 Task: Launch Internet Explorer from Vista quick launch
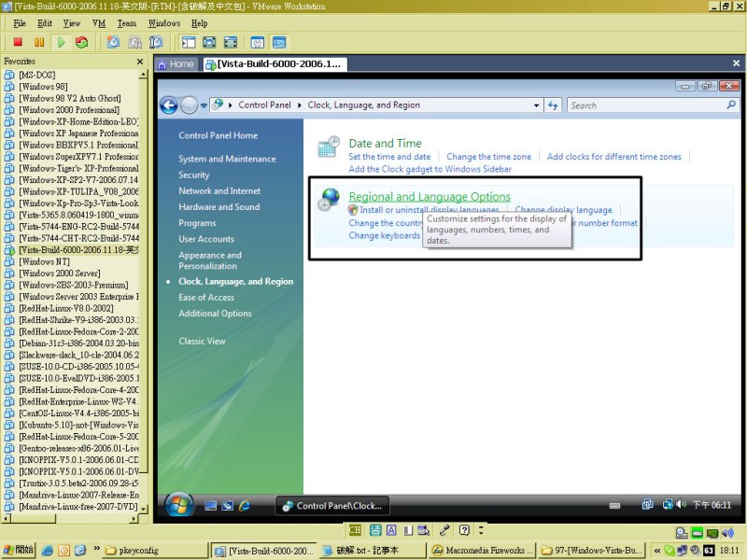tap(245, 506)
